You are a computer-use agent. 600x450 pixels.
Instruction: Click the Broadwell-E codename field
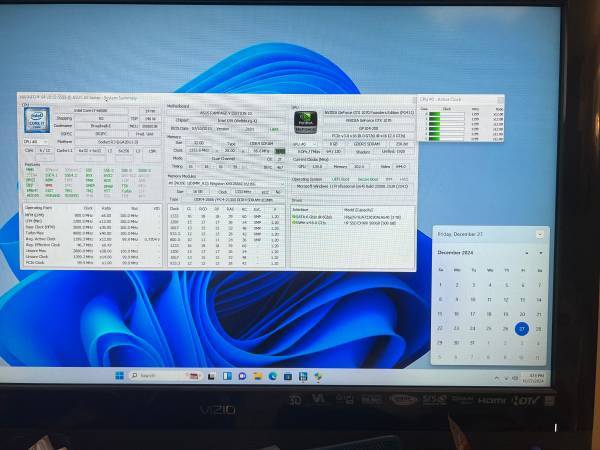tap(101, 126)
